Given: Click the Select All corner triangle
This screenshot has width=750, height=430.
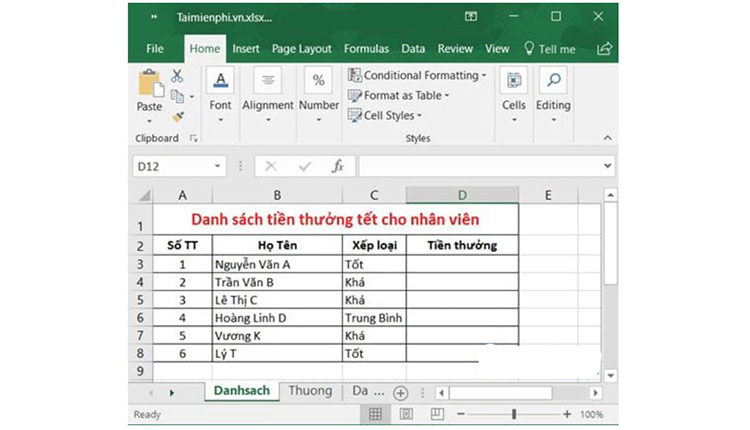Looking at the screenshot, I should pyautogui.click(x=144, y=195).
